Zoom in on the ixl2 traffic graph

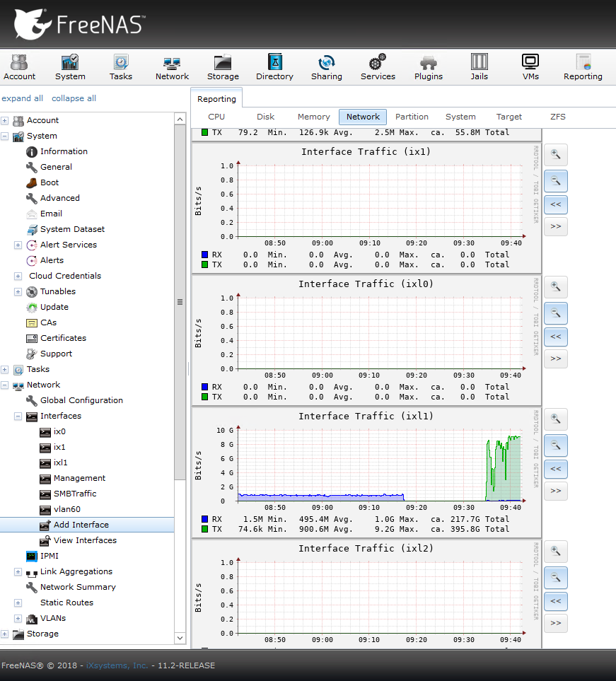coord(556,552)
